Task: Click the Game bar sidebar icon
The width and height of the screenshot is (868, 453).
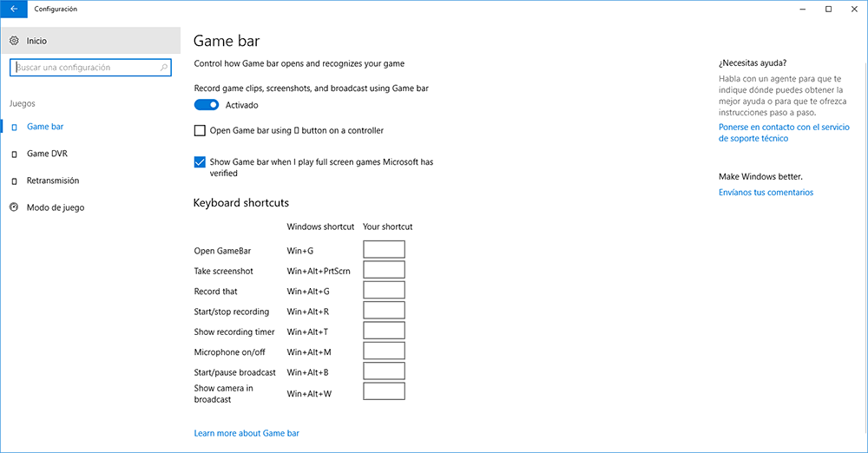Action: (15, 127)
